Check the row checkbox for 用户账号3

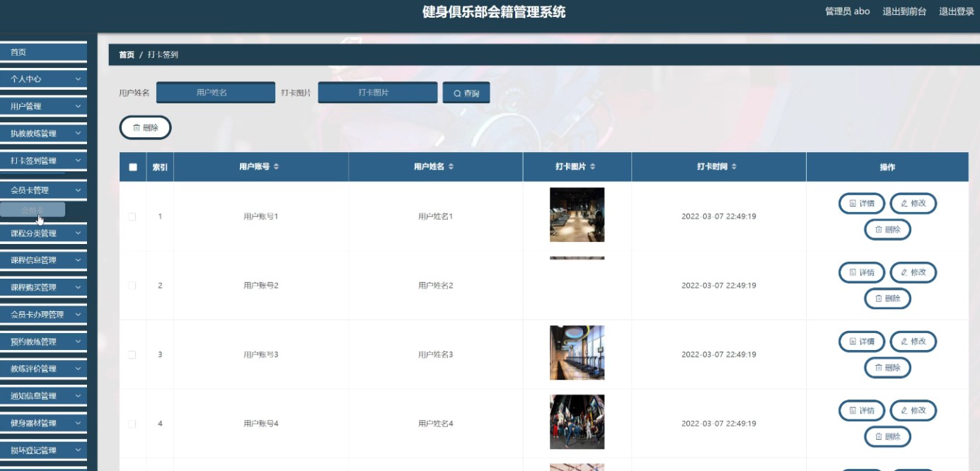pyautogui.click(x=132, y=354)
